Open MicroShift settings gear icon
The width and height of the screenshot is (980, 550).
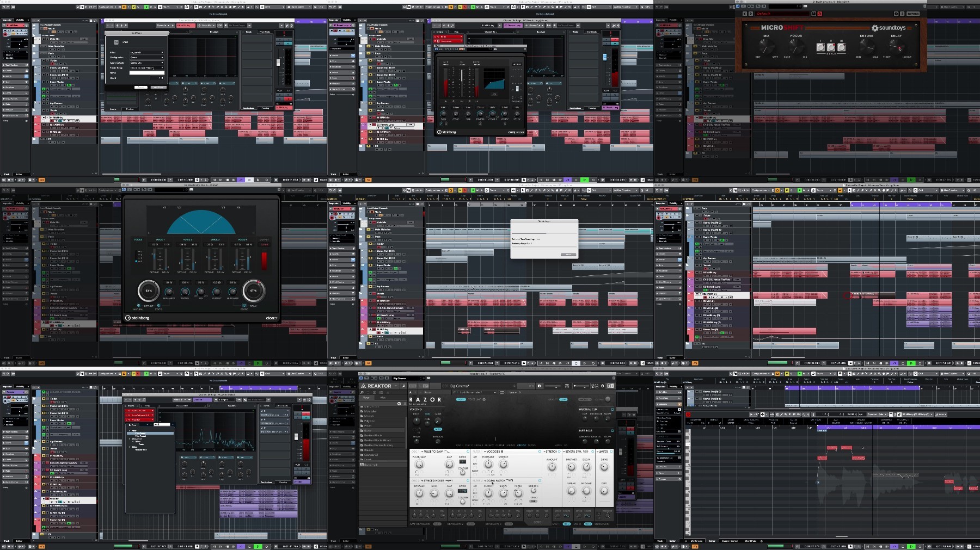[896, 14]
